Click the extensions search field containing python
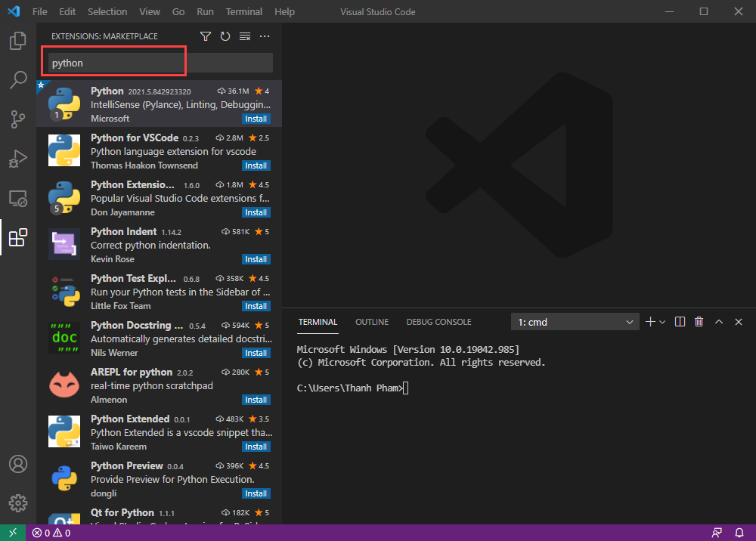The image size is (756, 541). [x=160, y=63]
